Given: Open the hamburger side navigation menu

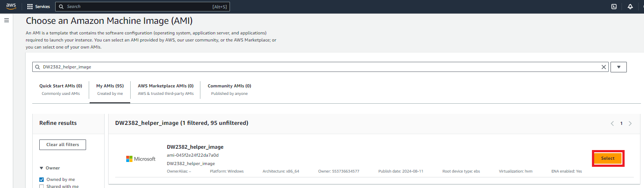Looking at the screenshot, I should [x=7, y=20].
